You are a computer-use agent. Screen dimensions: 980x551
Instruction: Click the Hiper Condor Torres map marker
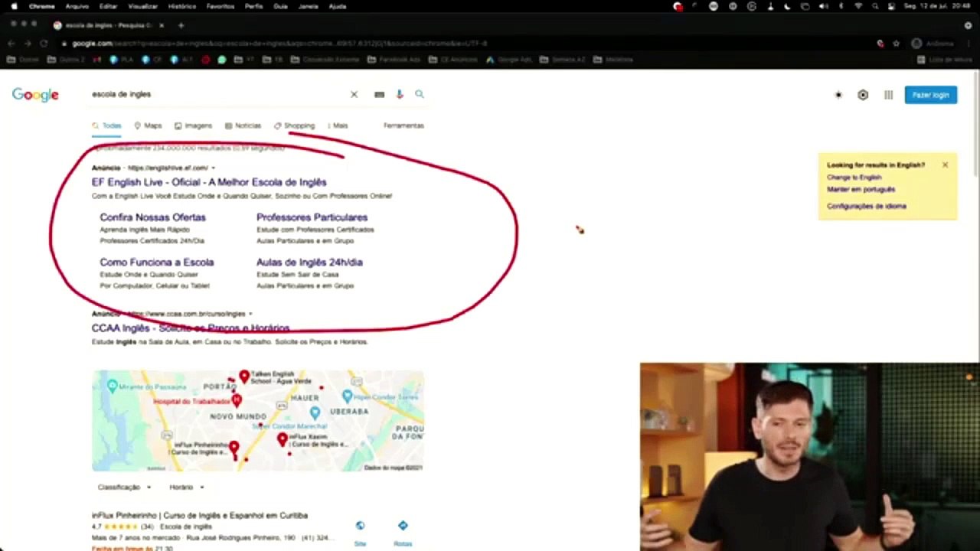click(x=348, y=396)
